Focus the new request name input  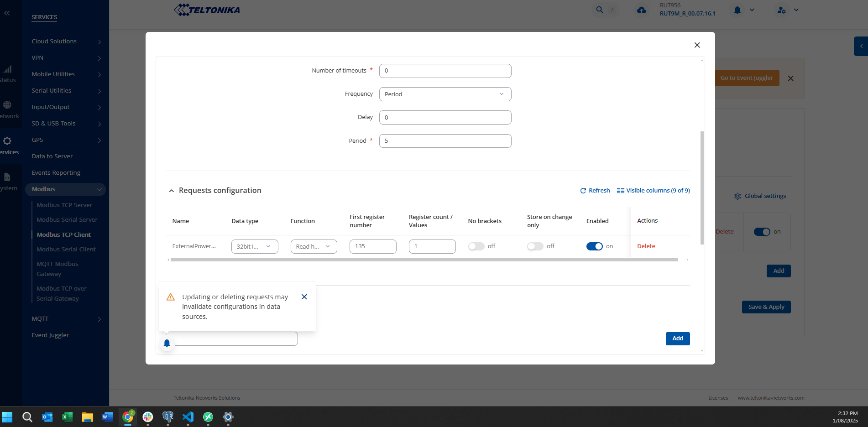[232, 339]
